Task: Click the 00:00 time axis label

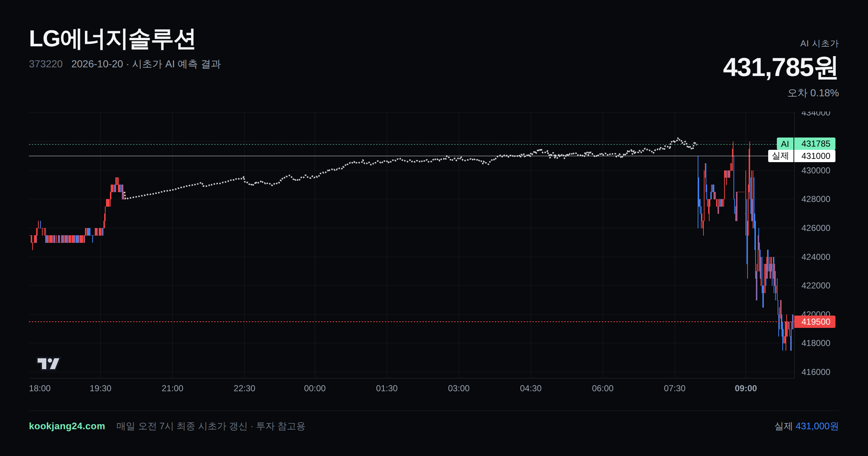Action: (x=315, y=388)
